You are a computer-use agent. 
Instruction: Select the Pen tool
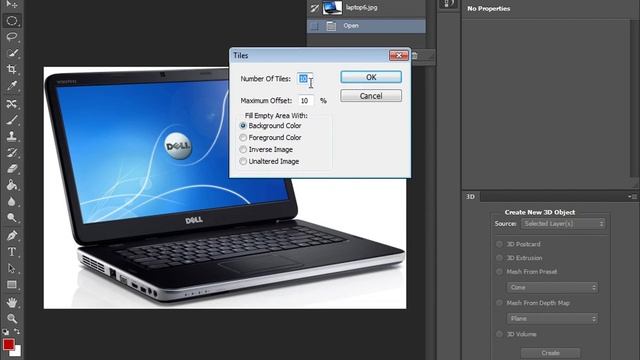(x=11, y=236)
